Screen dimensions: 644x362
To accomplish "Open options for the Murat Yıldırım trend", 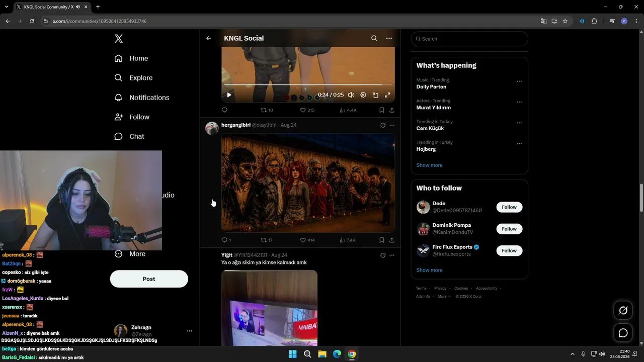I will coord(519,102).
